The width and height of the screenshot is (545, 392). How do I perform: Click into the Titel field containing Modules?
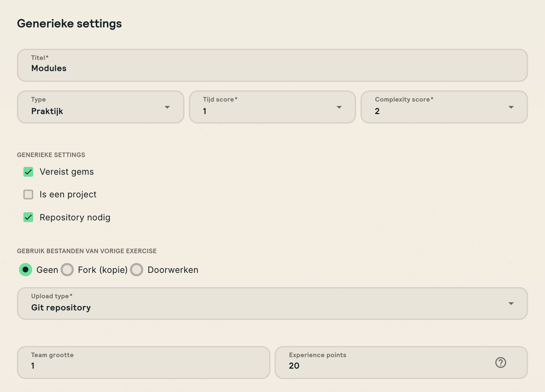coord(272,66)
